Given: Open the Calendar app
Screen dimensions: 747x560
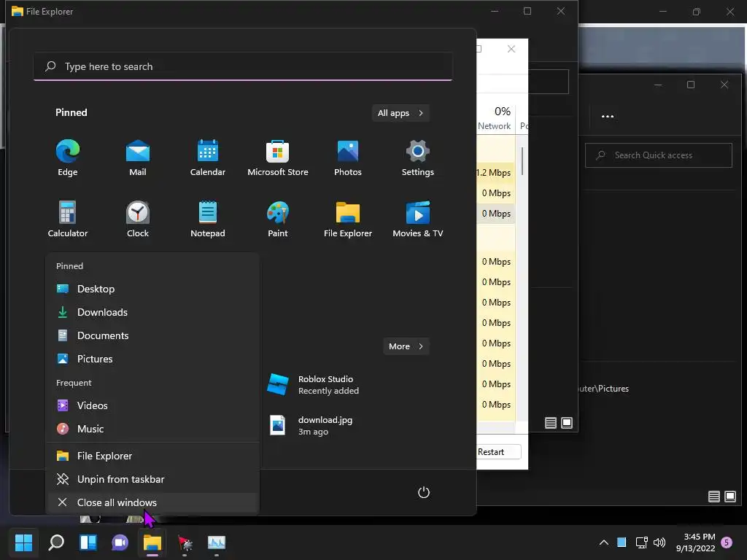Looking at the screenshot, I should pyautogui.click(x=208, y=158).
